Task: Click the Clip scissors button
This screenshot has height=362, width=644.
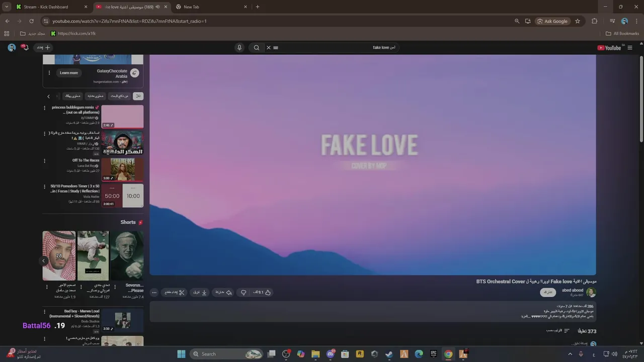Action: click(175, 292)
